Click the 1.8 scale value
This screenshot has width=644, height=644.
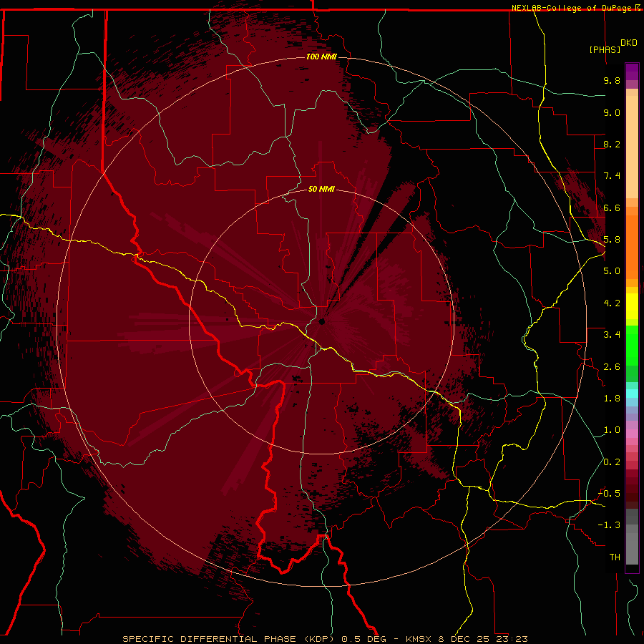pyautogui.click(x=612, y=399)
